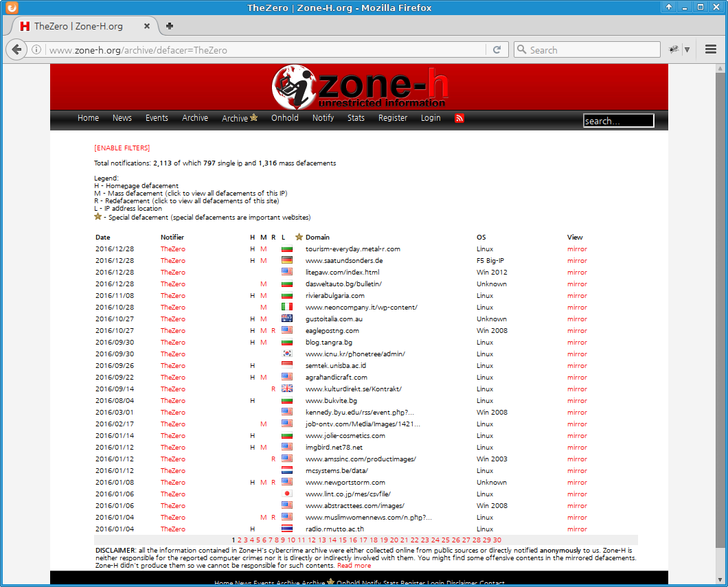Screen dimensions: 728x587
Task: Click the R redefacement link for www.amssinc.com
Action: click(x=273, y=459)
